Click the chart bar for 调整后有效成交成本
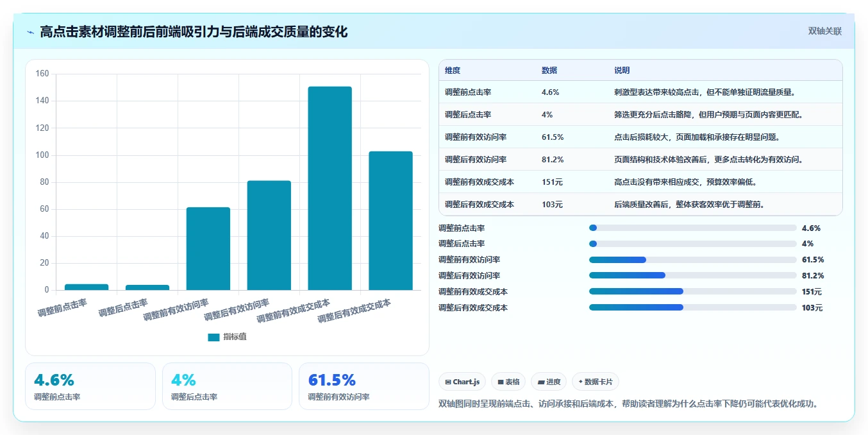 390,221
